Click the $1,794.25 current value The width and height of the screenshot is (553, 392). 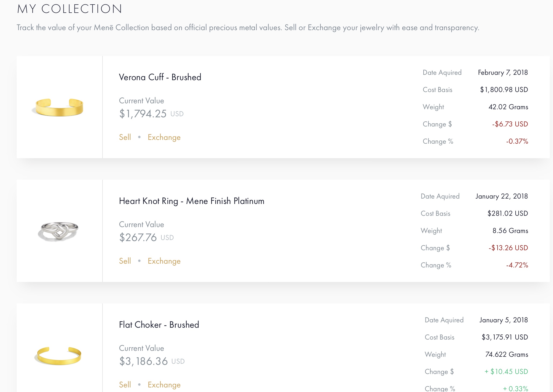143,114
